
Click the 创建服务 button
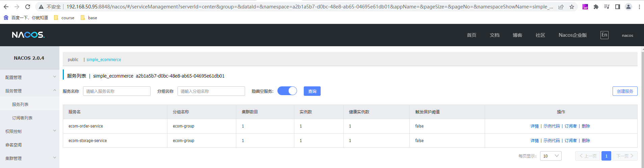625,91
